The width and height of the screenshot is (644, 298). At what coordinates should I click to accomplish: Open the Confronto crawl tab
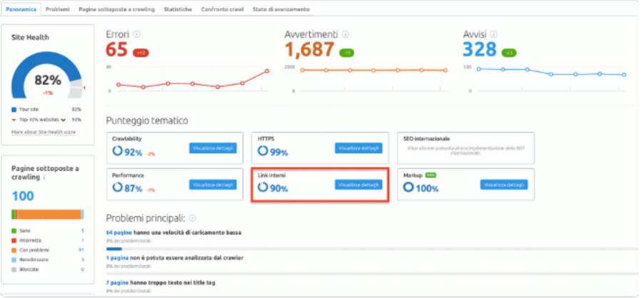pyautogui.click(x=222, y=9)
